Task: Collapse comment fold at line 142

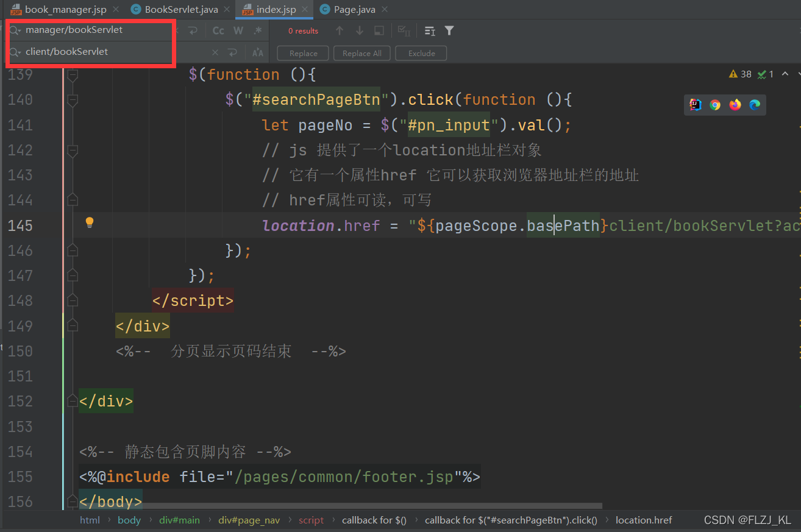Action: pos(73,150)
